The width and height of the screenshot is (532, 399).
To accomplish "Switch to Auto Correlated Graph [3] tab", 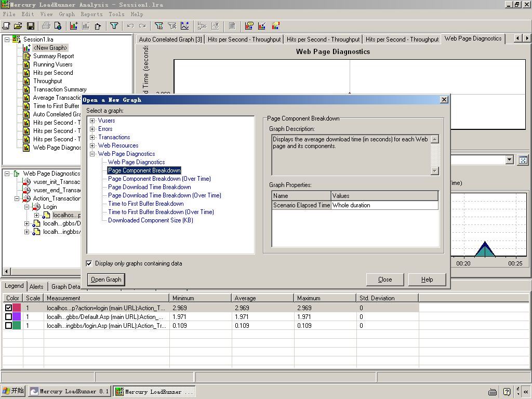I will [170, 39].
